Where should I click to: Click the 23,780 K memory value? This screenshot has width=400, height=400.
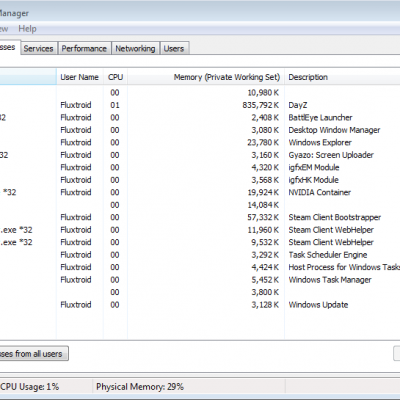263,142
